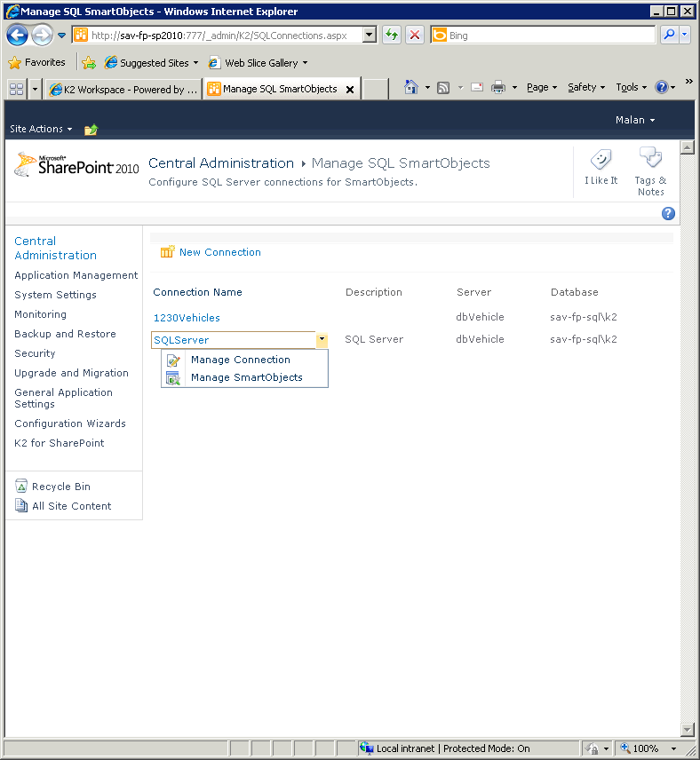The image size is (700, 760).
Task: Open the Print options dropdown arrow
Action: click(514, 88)
